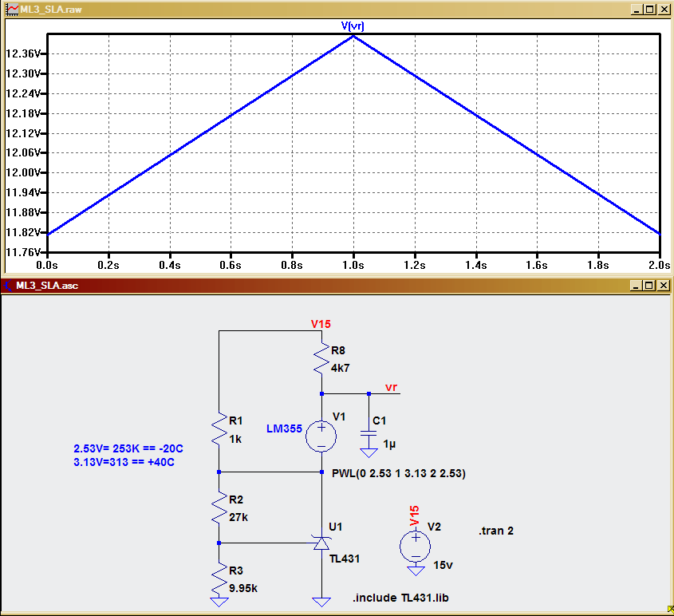
Task: Select the TL431 U1 symbol
Action: 321,543
